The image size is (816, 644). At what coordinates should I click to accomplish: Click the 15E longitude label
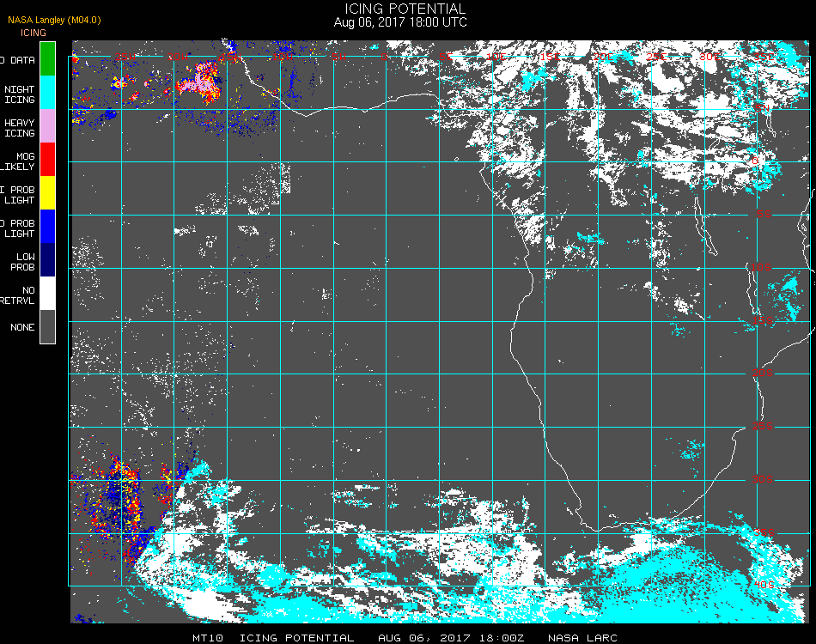coord(549,56)
